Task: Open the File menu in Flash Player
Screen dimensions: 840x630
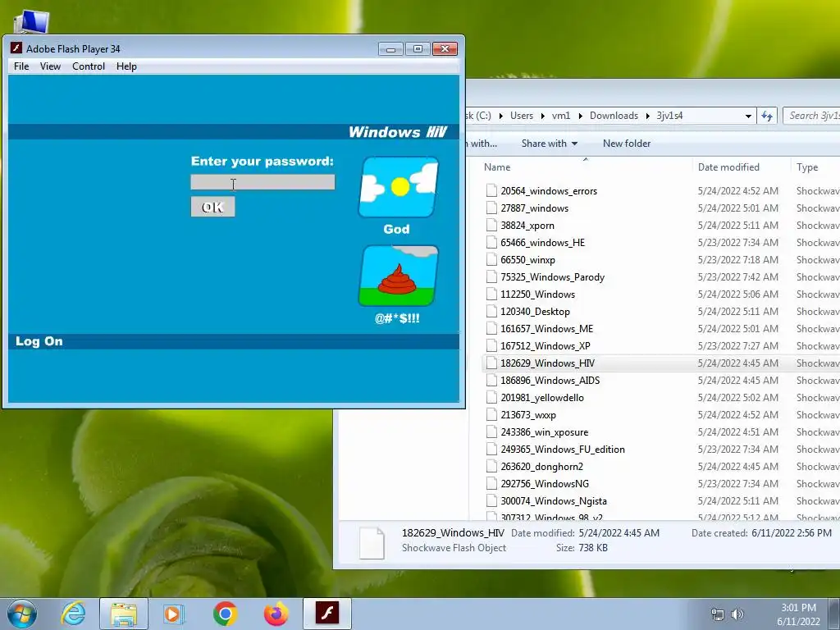Action: click(21, 66)
